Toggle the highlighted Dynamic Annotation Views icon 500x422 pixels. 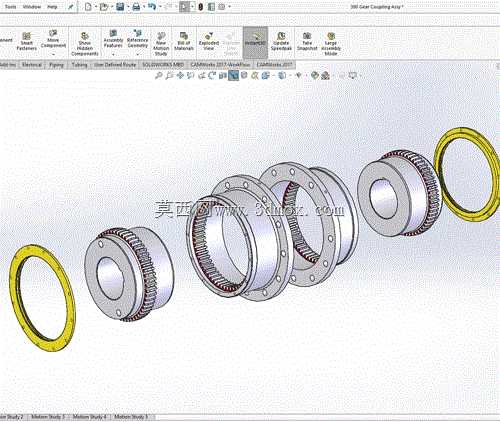click(x=233, y=76)
